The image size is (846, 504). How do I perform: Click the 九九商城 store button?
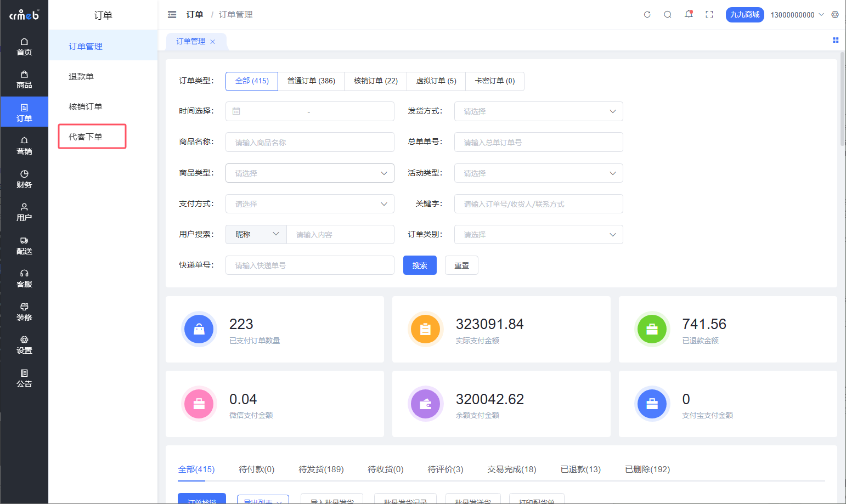point(745,15)
